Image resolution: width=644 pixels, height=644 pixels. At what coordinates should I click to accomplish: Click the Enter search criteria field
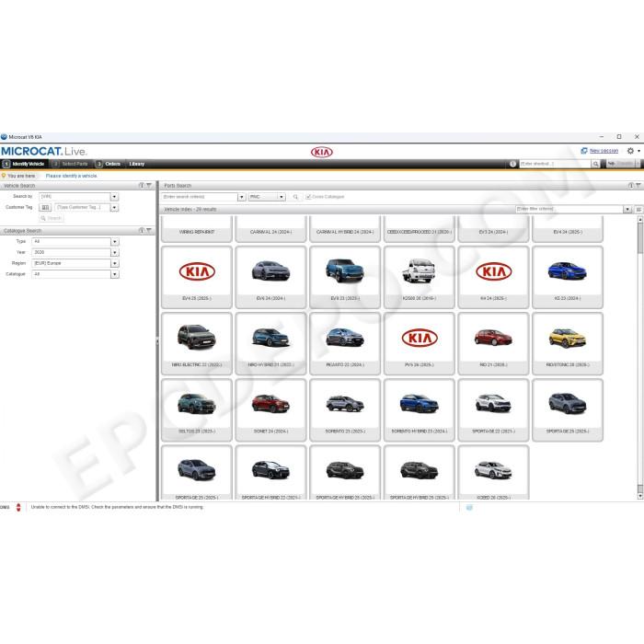200,197
